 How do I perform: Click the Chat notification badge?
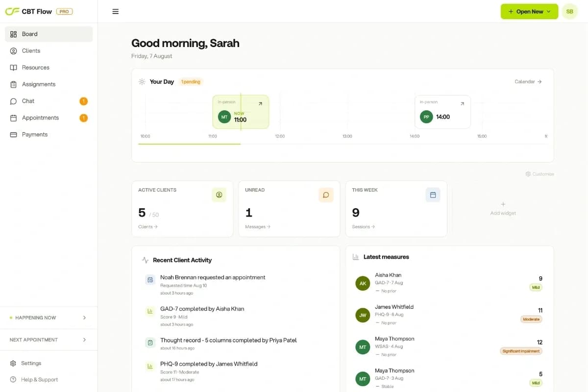(83, 101)
